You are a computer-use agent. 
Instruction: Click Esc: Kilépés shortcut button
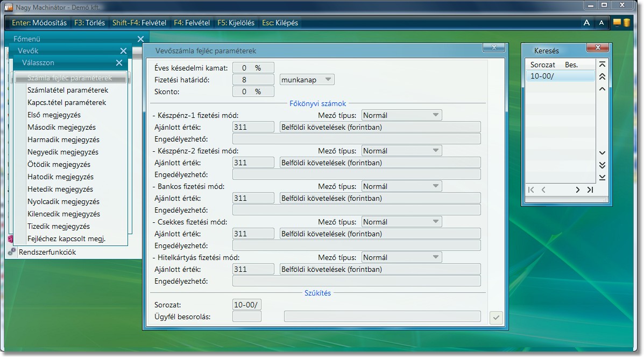pyautogui.click(x=280, y=23)
